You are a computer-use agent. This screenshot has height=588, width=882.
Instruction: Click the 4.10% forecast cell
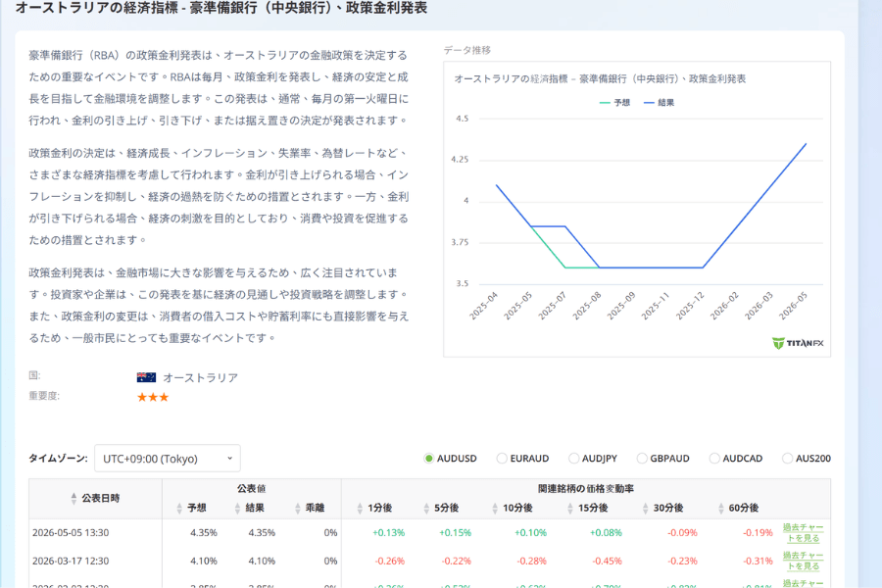[204, 561]
